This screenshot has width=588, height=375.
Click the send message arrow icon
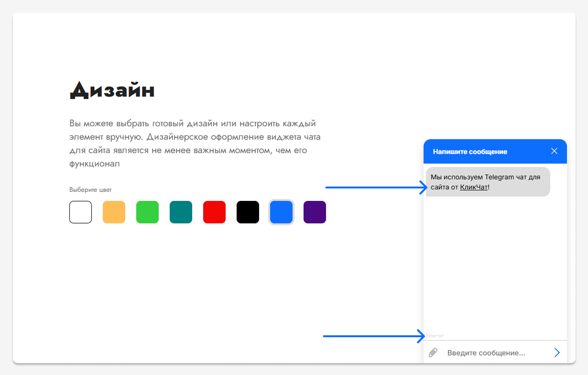(x=557, y=353)
